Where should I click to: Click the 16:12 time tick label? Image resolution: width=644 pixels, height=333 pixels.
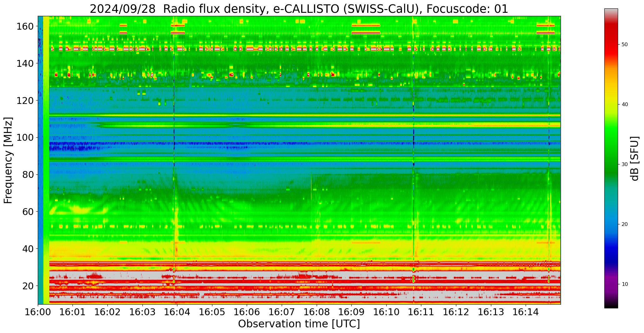pos(456,312)
